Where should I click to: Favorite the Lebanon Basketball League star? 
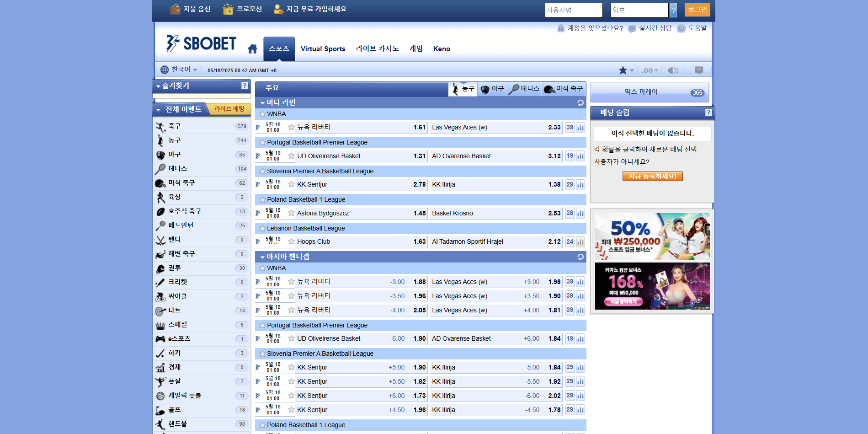tap(262, 228)
